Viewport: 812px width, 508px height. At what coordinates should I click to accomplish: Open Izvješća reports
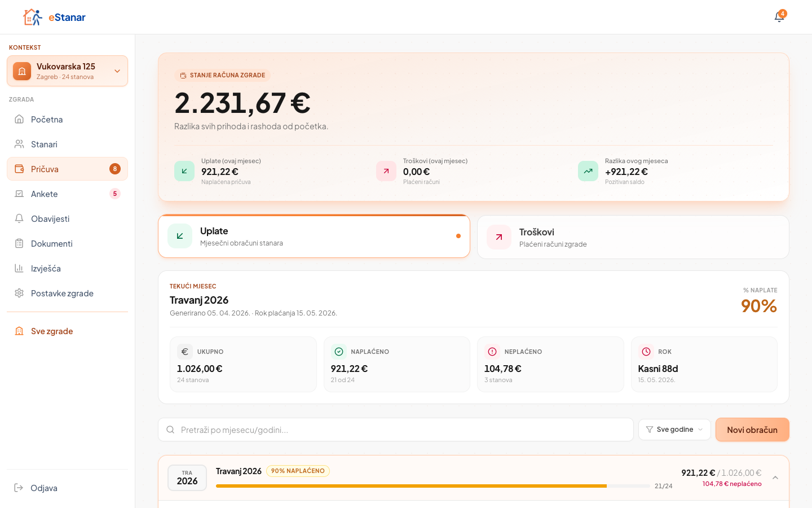67,268
